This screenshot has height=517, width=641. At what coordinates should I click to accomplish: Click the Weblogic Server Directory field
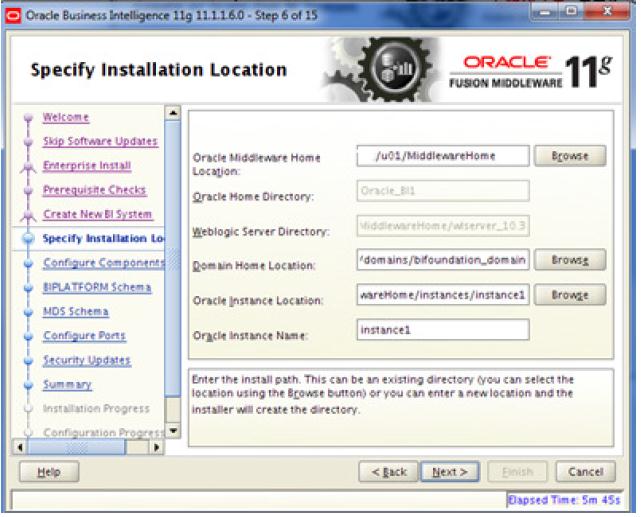tap(443, 226)
